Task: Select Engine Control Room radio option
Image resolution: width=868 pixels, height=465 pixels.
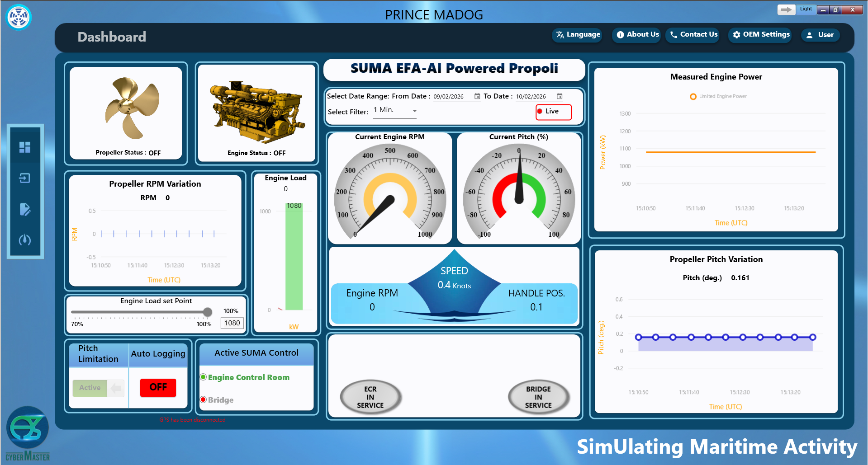Action: click(204, 377)
